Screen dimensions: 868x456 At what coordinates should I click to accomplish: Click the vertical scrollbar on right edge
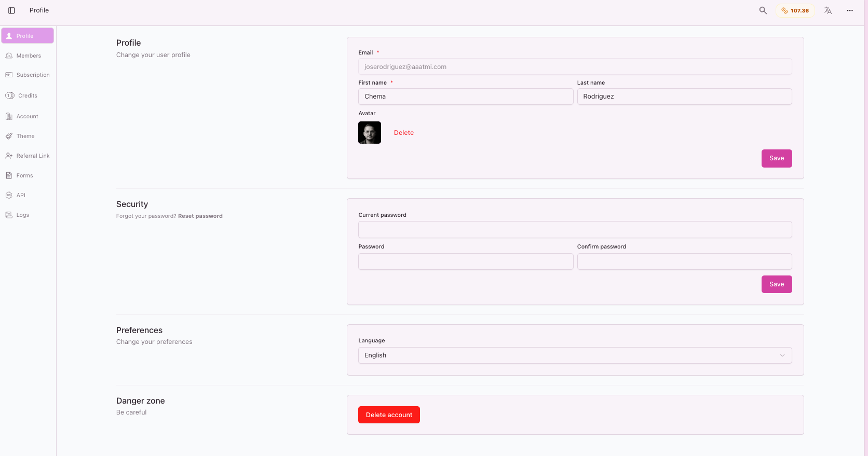[x=866, y=228]
